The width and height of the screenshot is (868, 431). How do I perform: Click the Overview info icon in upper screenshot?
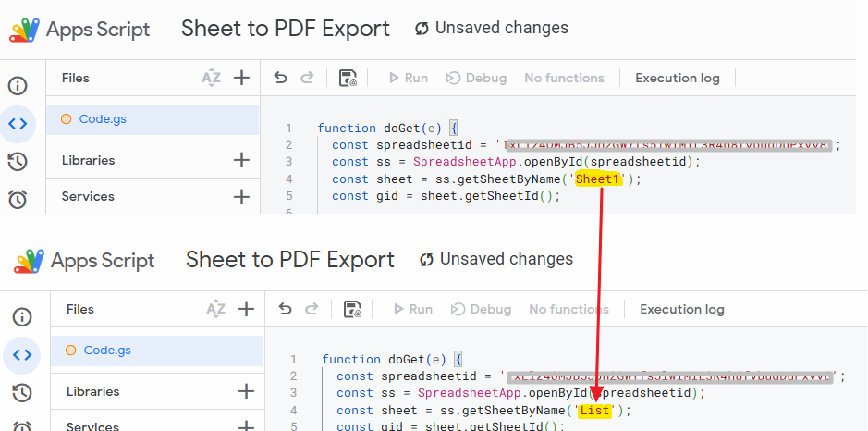[x=17, y=86]
